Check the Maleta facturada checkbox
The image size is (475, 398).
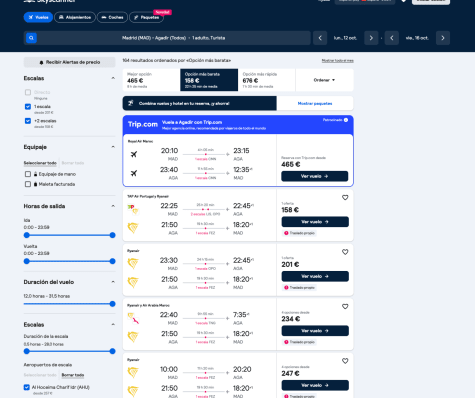pyautogui.click(x=28, y=184)
